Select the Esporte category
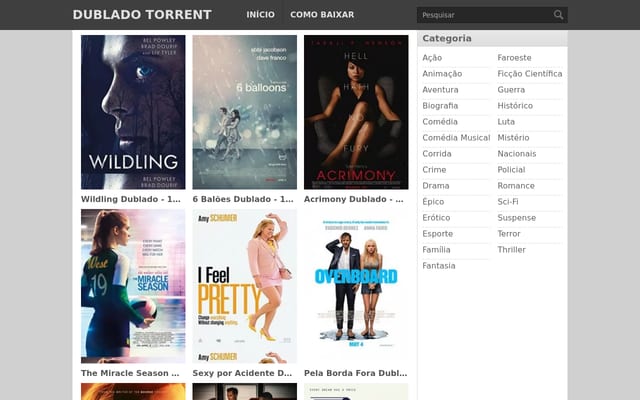 (x=438, y=234)
